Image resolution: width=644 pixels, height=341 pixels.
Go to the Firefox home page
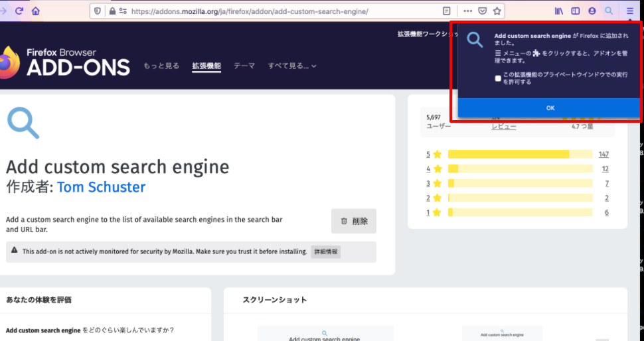(x=36, y=11)
